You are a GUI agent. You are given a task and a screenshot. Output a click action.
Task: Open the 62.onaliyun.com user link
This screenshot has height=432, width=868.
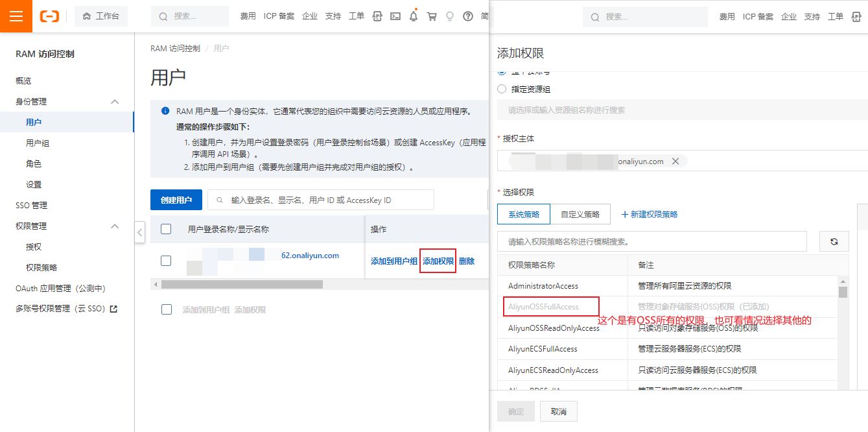click(310, 256)
